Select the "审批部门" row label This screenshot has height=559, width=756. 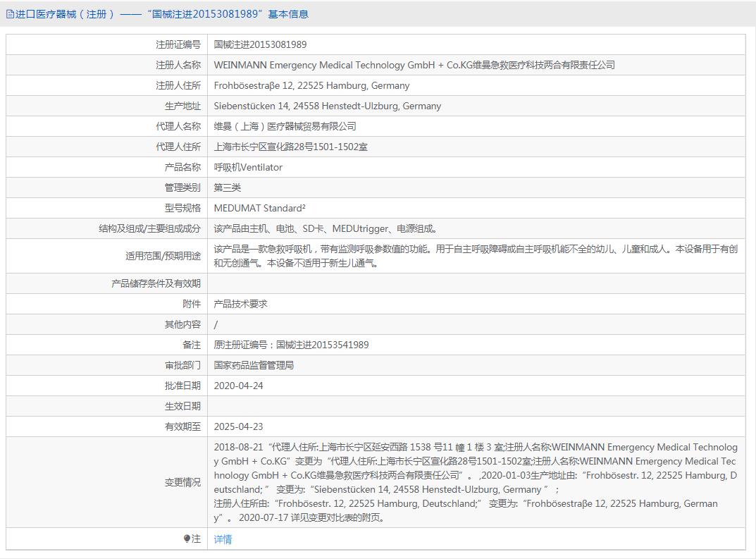tap(182, 366)
